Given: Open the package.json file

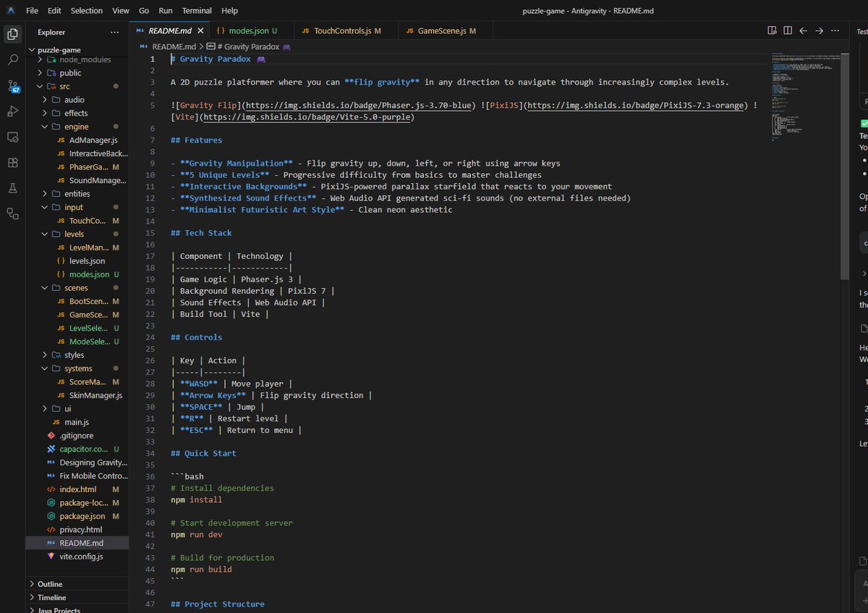Looking at the screenshot, I should 77,516.
